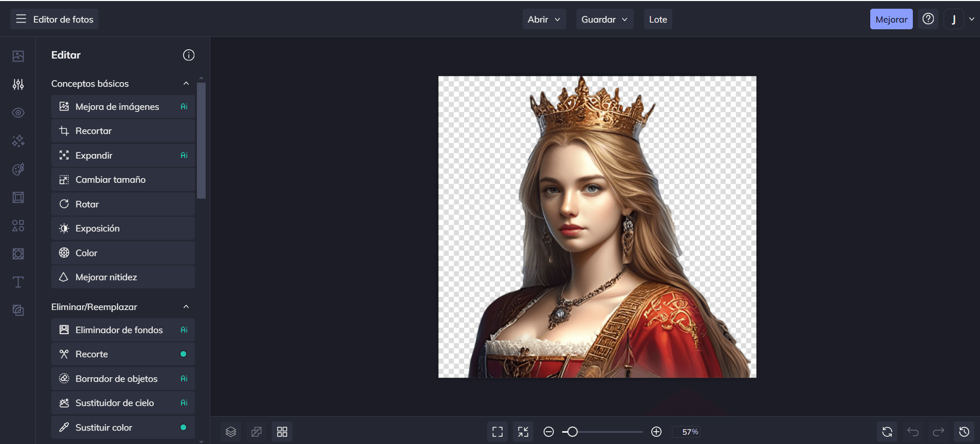Select Cambiar tamaño tool
The height and width of the screenshot is (444, 980).
[x=123, y=180]
